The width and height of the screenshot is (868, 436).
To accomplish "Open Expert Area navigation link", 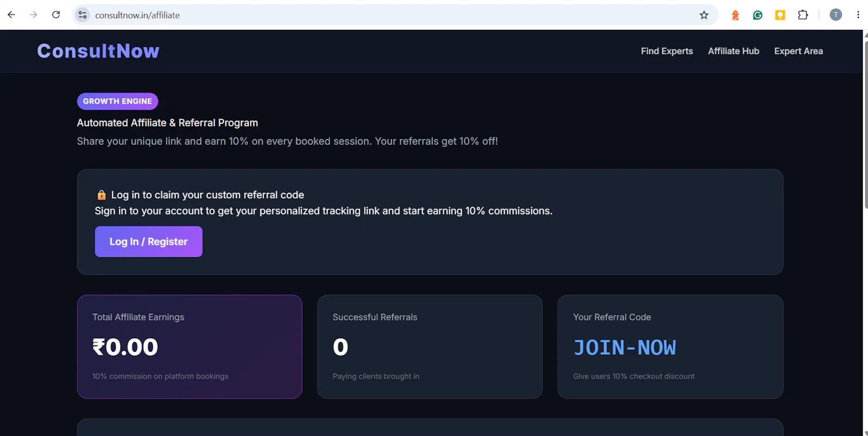I will pyautogui.click(x=799, y=51).
